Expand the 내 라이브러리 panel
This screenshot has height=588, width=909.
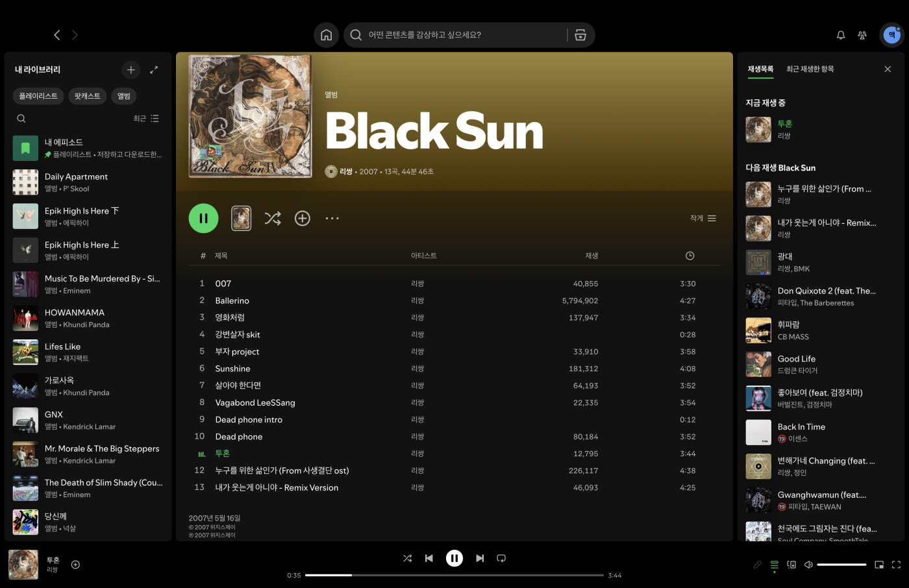click(x=154, y=69)
